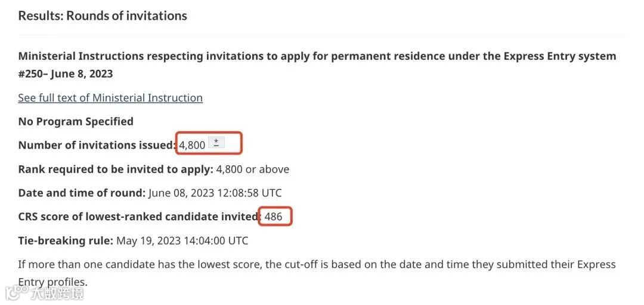The height and width of the screenshot is (305, 644).
Task: Click the cut-off explanation paragraph
Action: (x=317, y=273)
